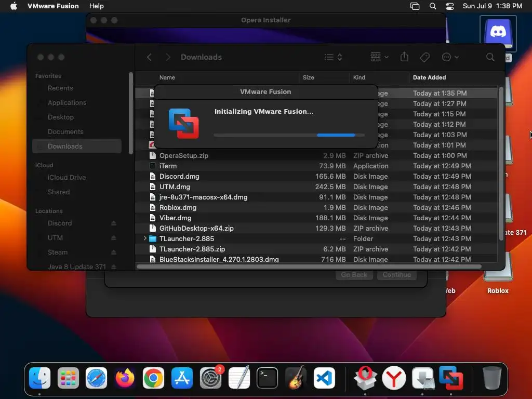
Task: Expand the TLauncher-2.885 folder
Action: 145,238
